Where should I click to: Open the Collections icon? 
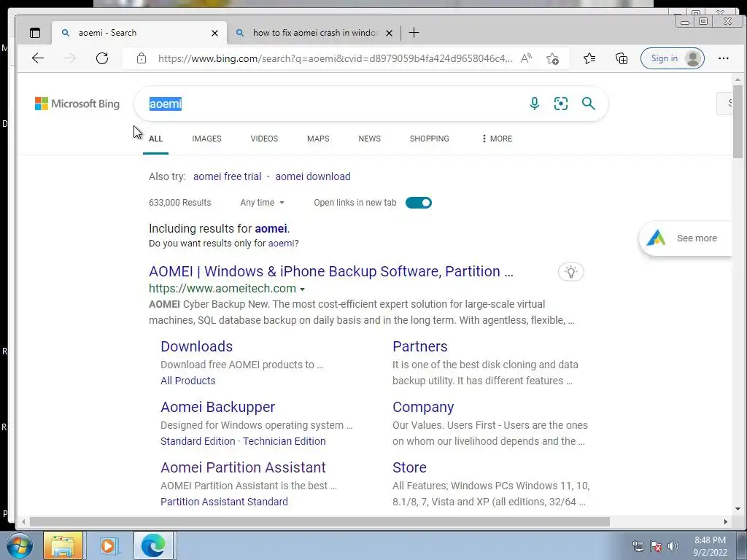[622, 58]
